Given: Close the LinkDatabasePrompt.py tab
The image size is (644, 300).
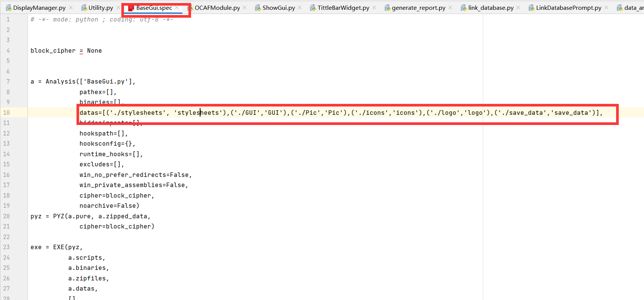Looking at the screenshot, I should tap(606, 8).
